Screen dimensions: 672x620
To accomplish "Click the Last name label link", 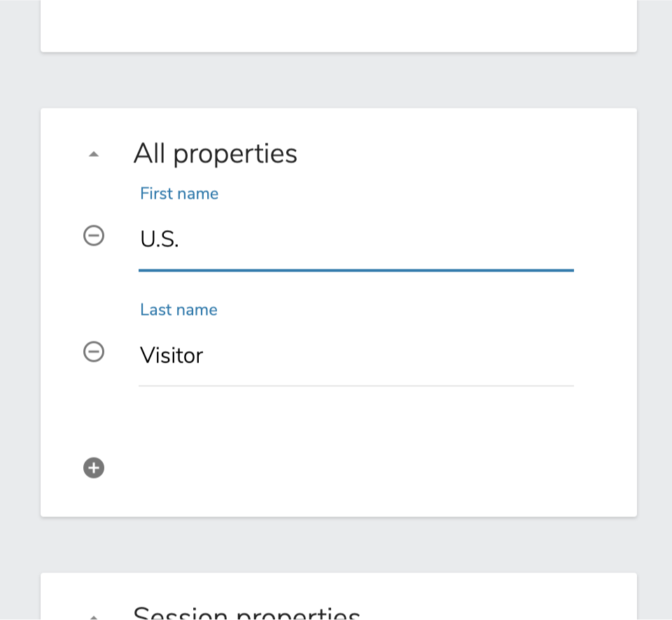I will point(178,309).
